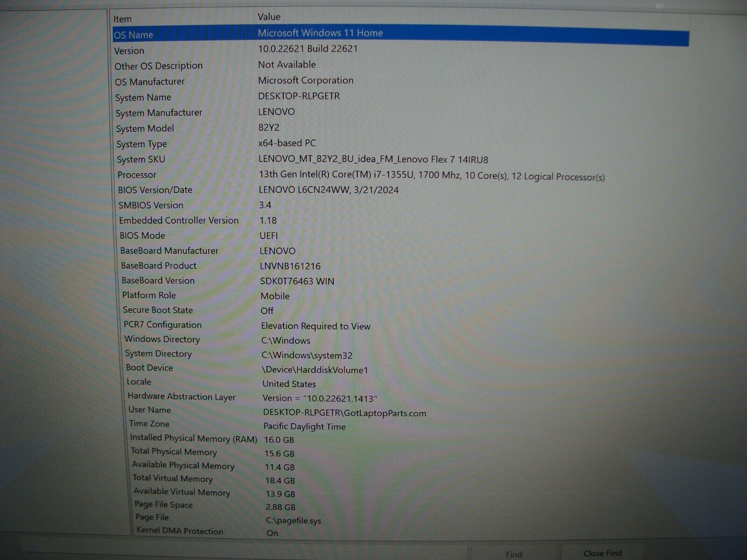This screenshot has width=747, height=560.
Task: Click the '82Y2' system model value
Action: [269, 127]
